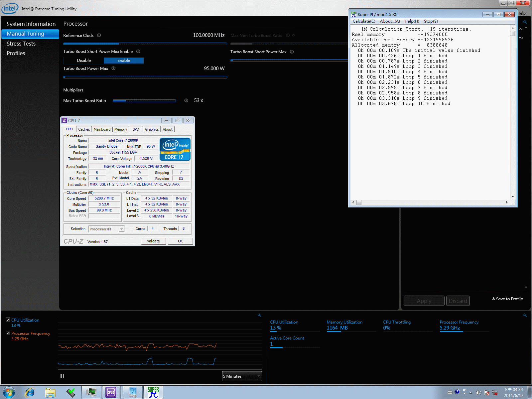Screen dimensions: 532x399
Task: Click the Reference Clock slider track
Action: tap(145, 44)
